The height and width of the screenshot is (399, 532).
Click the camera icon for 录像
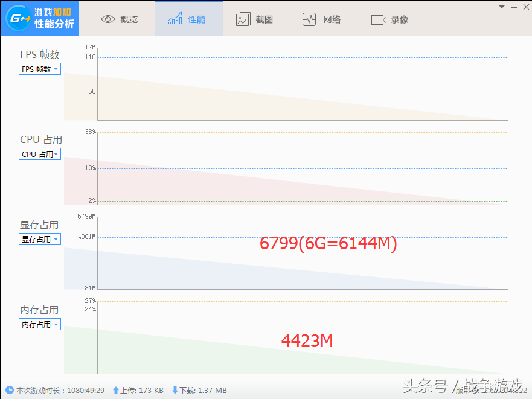click(379, 19)
